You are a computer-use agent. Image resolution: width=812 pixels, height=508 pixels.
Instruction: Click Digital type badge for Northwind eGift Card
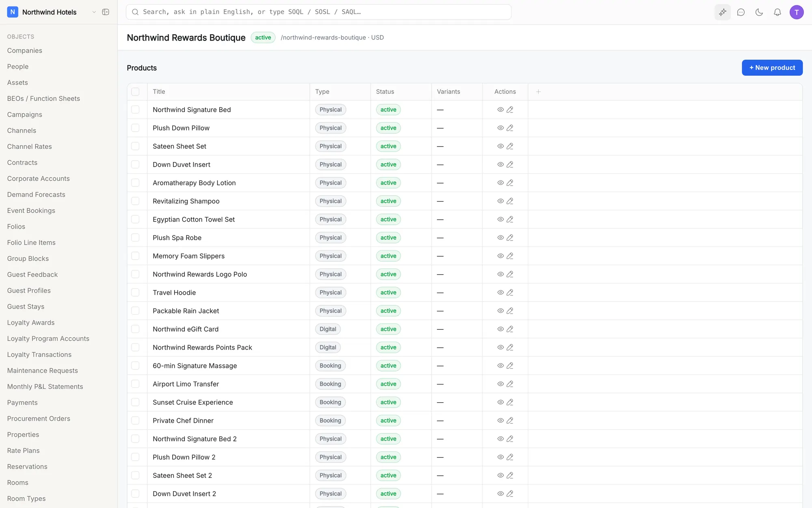[x=328, y=329]
